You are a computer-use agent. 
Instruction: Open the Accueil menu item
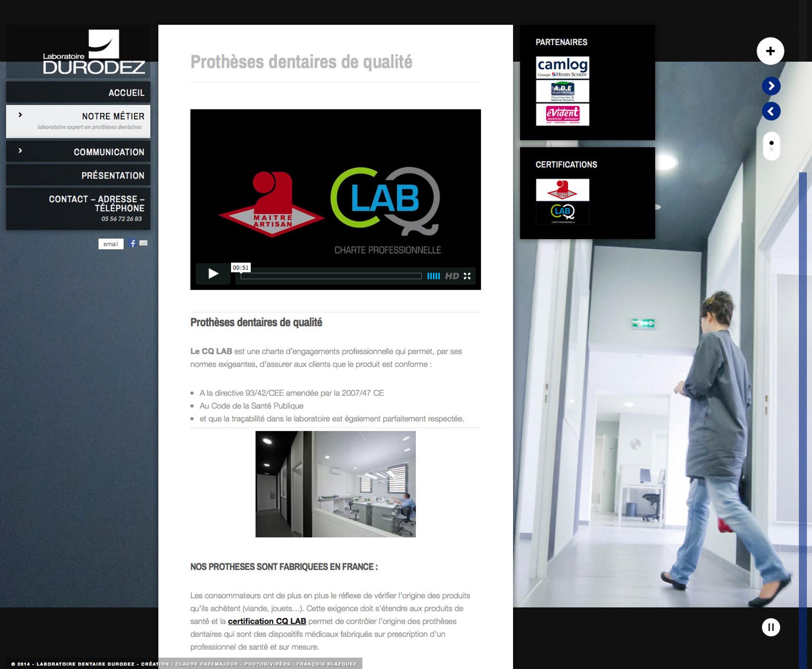[78, 92]
